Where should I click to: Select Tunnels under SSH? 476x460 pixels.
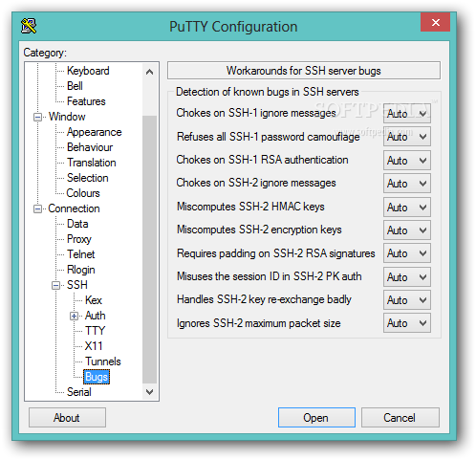point(103,361)
